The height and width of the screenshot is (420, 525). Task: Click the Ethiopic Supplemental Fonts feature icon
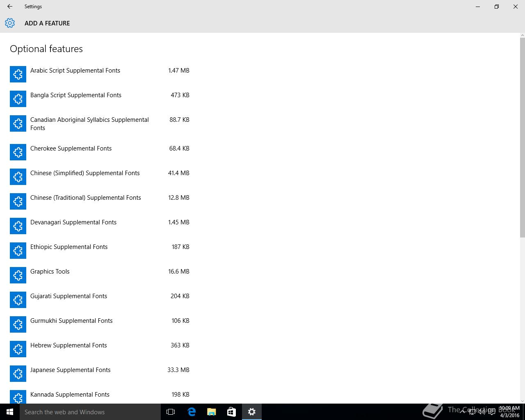coord(18,251)
